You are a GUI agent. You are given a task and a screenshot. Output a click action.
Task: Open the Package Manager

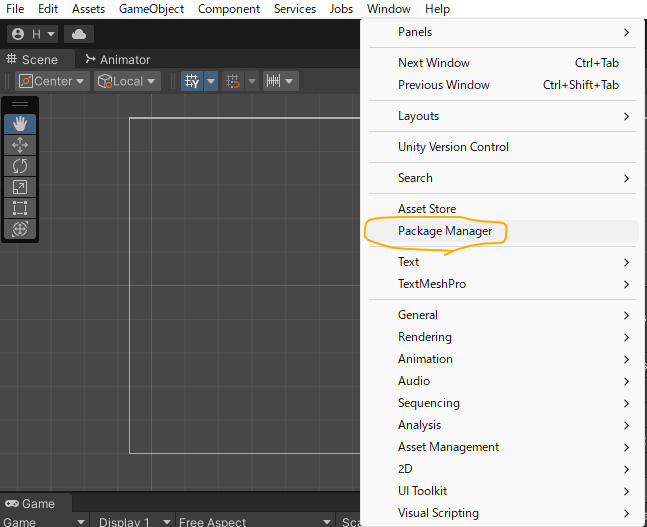pyautogui.click(x=502, y=231)
